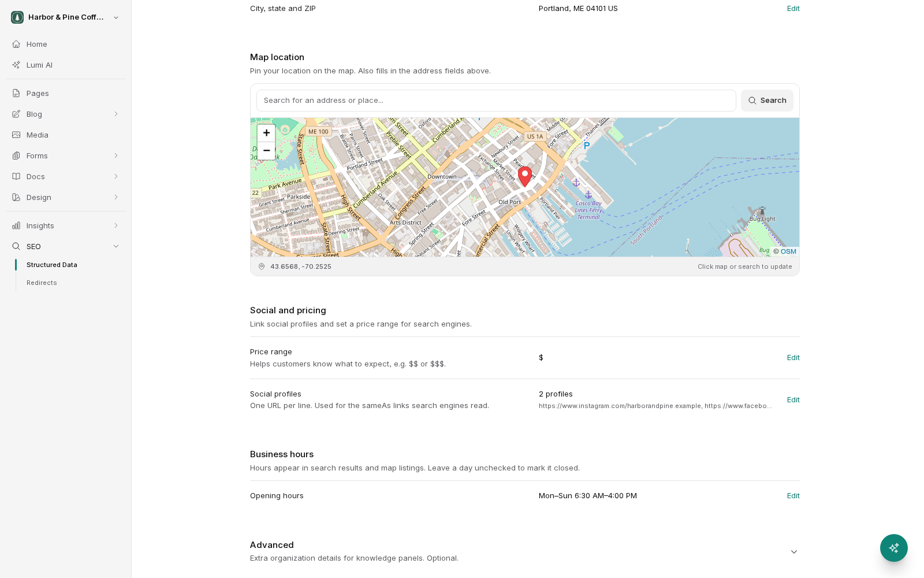Click the Forms clipboard icon

(16, 155)
